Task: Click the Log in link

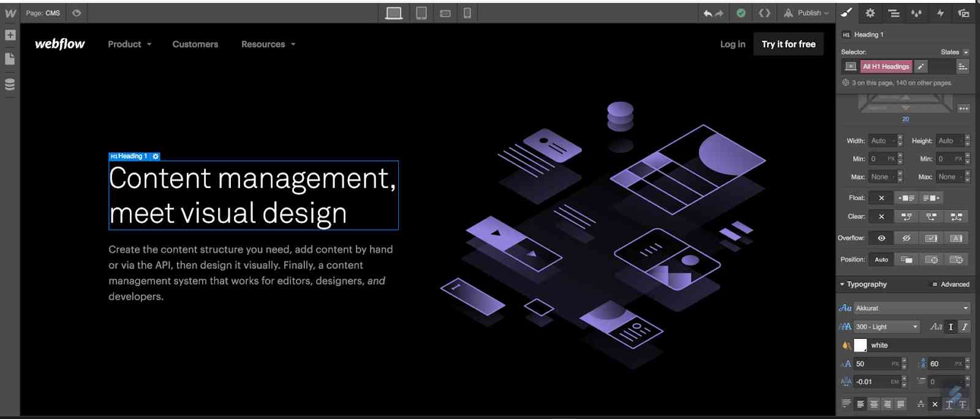Action: (733, 44)
